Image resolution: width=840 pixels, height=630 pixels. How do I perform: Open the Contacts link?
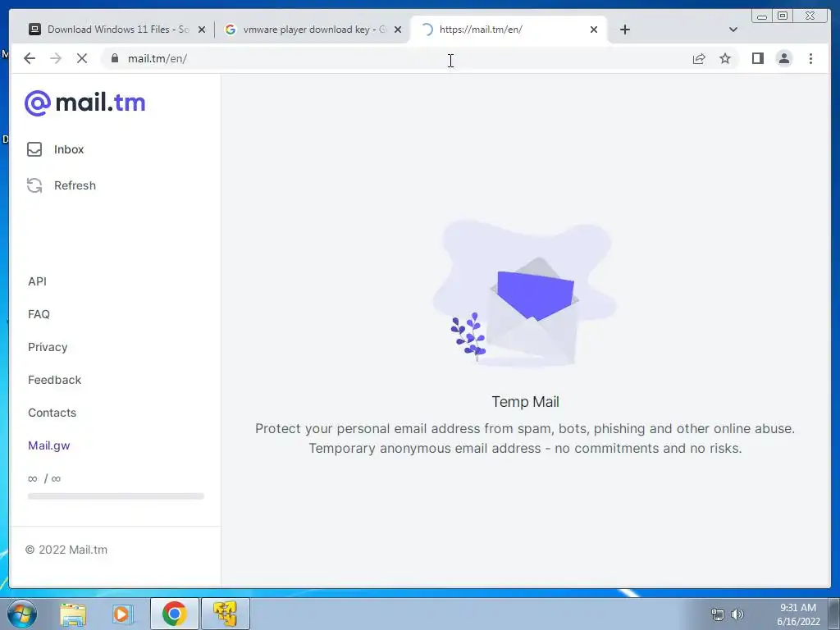pyautogui.click(x=52, y=413)
